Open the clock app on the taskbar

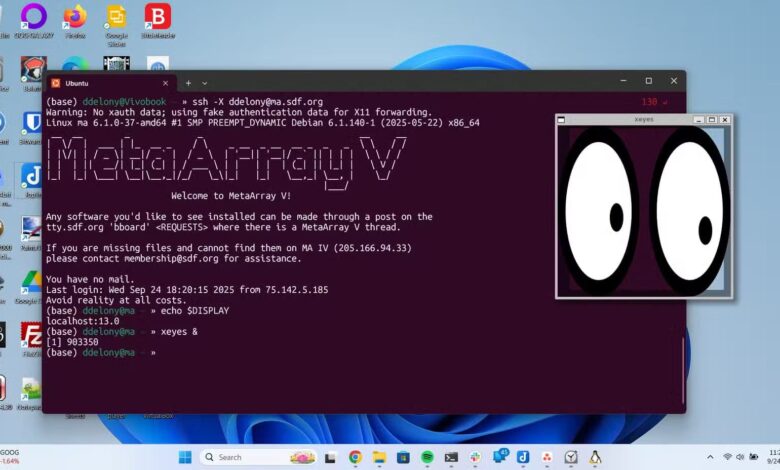coord(571,457)
